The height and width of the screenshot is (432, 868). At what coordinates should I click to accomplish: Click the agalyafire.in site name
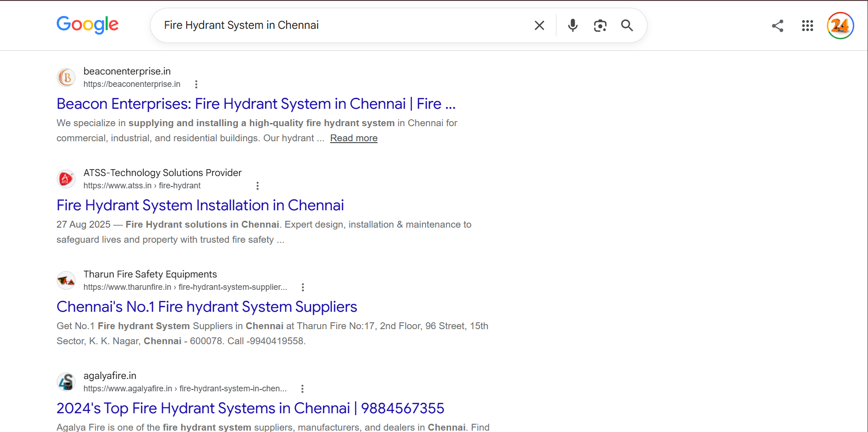pyautogui.click(x=110, y=376)
